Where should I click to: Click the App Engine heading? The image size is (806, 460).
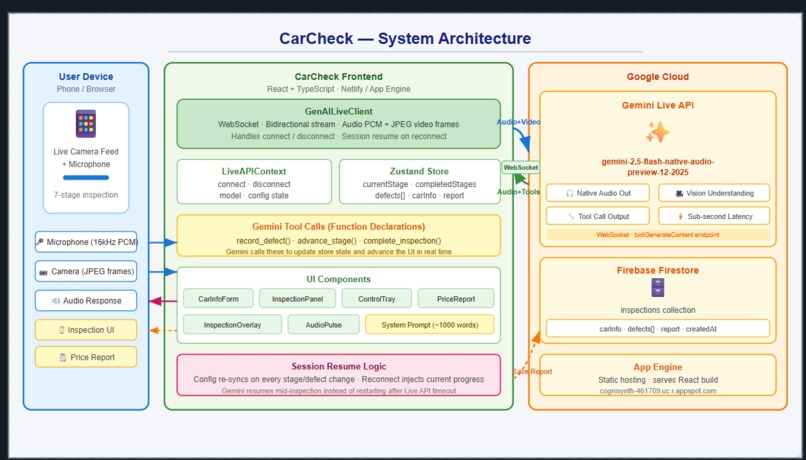point(657,367)
